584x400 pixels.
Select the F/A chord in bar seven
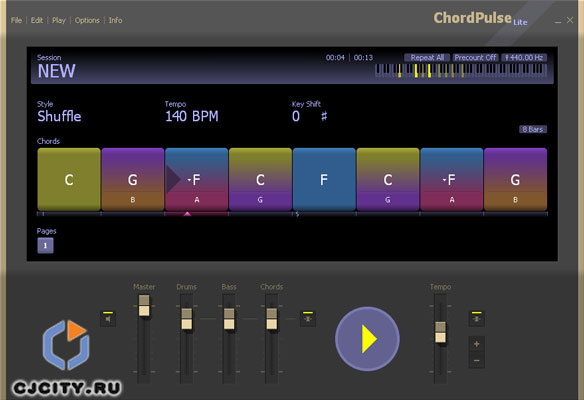[451, 180]
